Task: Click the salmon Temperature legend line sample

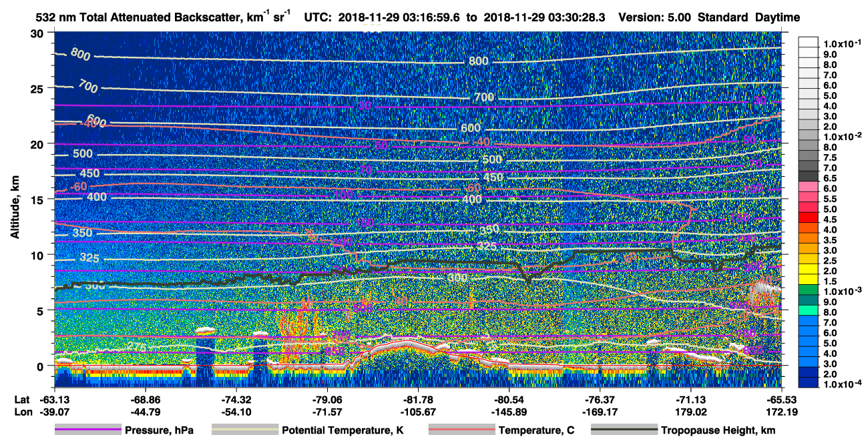Action: point(461,430)
